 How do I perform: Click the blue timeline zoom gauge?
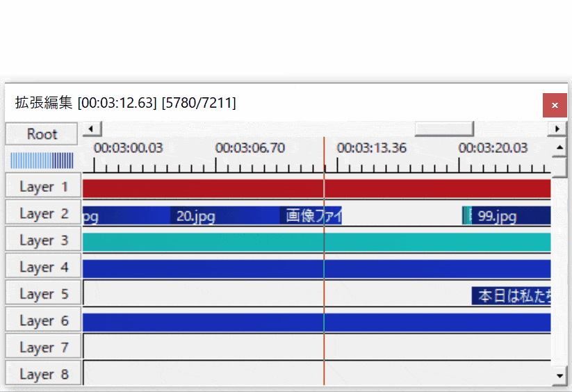42,161
